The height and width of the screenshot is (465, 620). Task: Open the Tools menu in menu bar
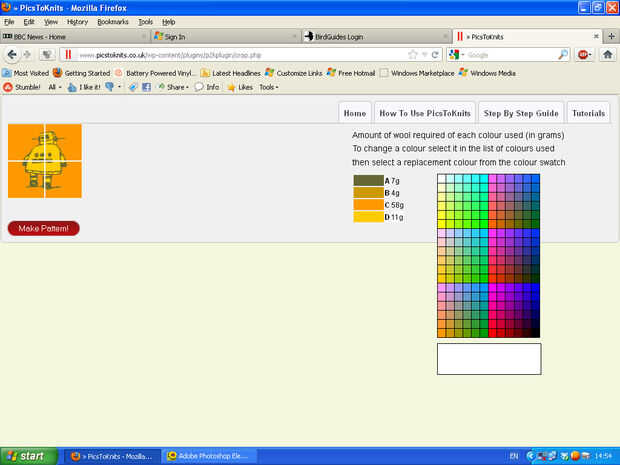[145, 22]
